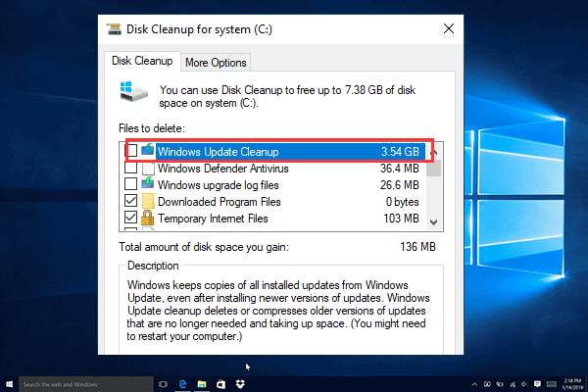Click the touch keyboard icon in tray
The image size is (588, 392).
click(x=551, y=384)
